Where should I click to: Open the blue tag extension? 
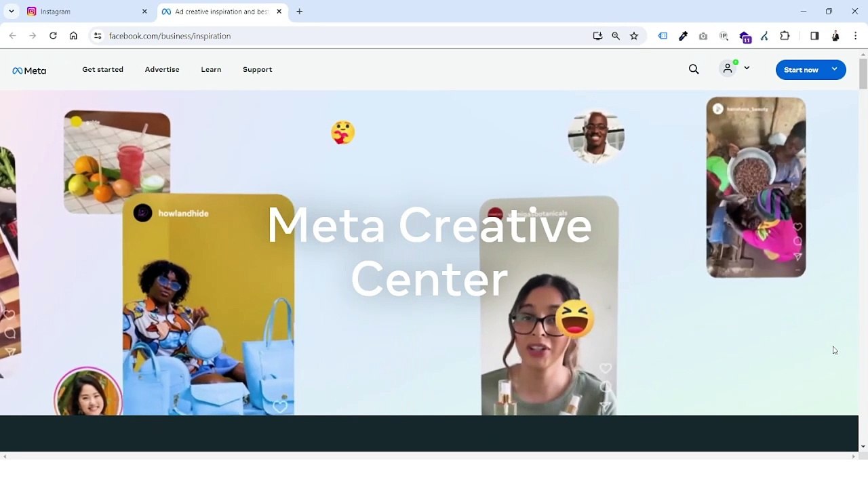663,36
